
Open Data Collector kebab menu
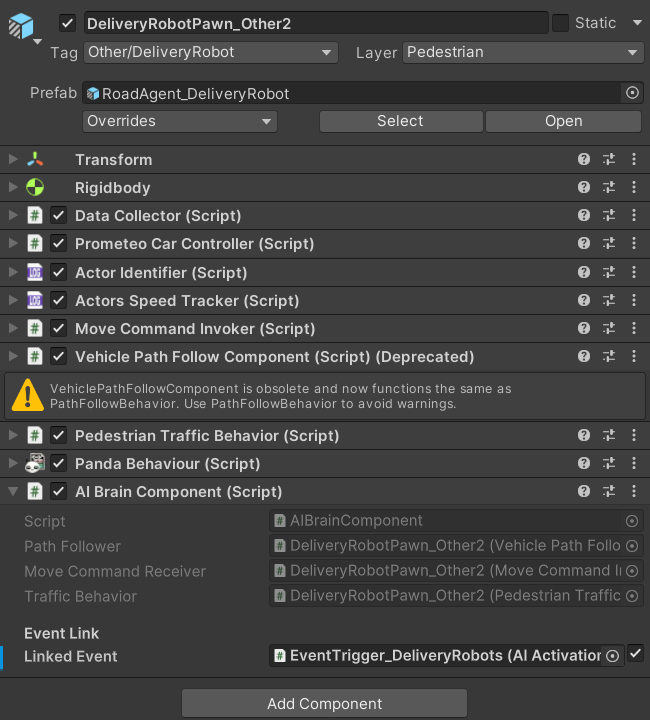(x=634, y=215)
